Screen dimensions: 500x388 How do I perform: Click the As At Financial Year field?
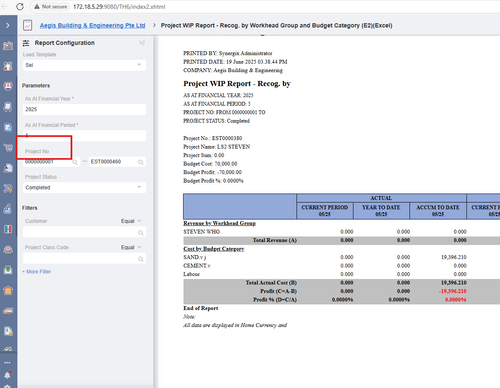pyautogui.click(x=84, y=109)
